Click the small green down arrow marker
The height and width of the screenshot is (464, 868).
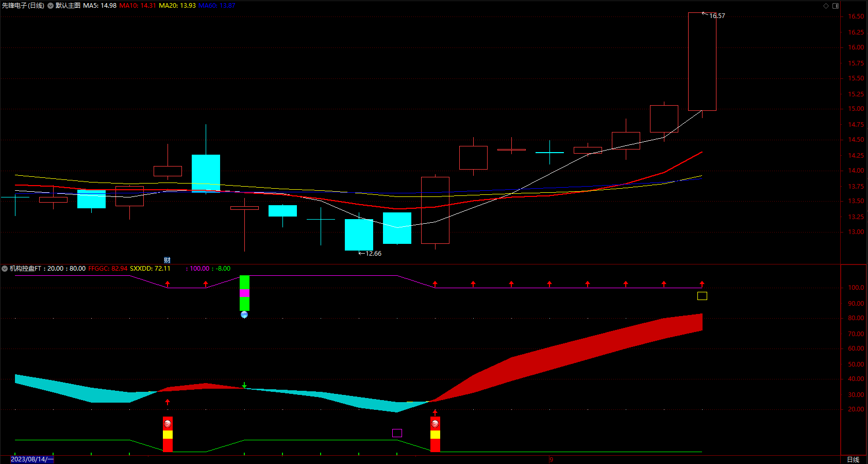coord(244,385)
